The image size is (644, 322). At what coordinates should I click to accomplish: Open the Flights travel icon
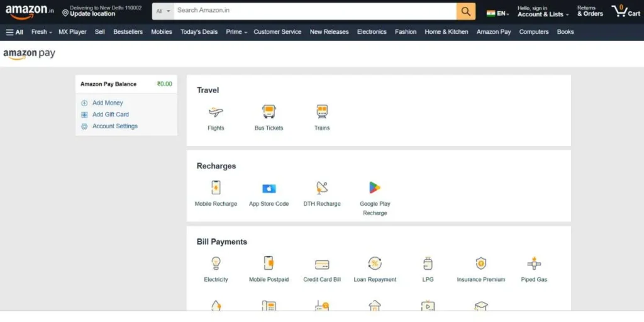216,112
